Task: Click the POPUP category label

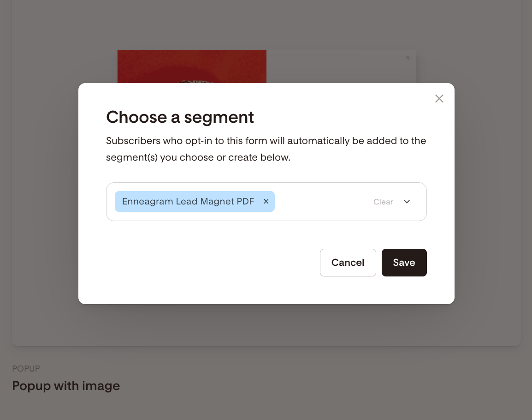Action: coord(26,369)
